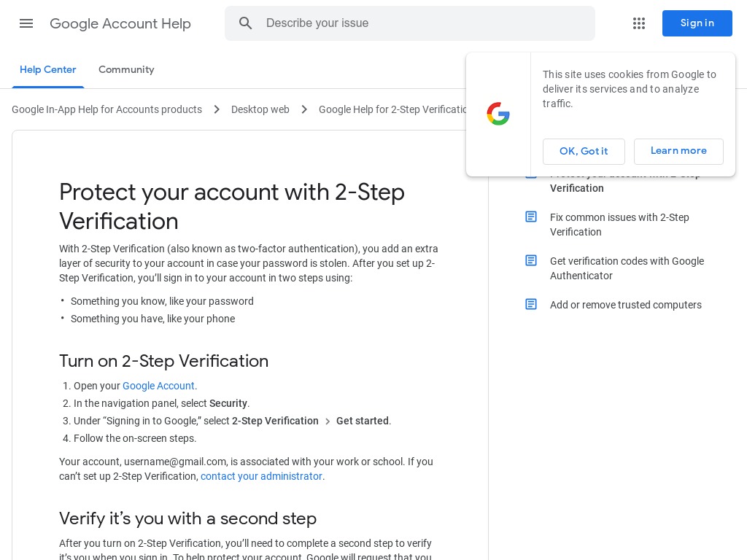Click the Verify it's you with a second step heading
The width and height of the screenshot is (747, 560).
click(x=187, y=518)
